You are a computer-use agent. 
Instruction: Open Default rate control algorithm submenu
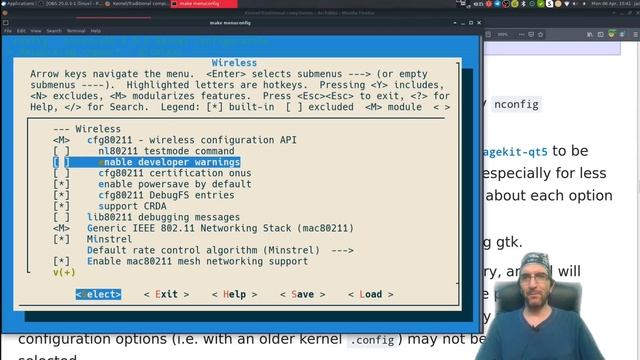220,250
